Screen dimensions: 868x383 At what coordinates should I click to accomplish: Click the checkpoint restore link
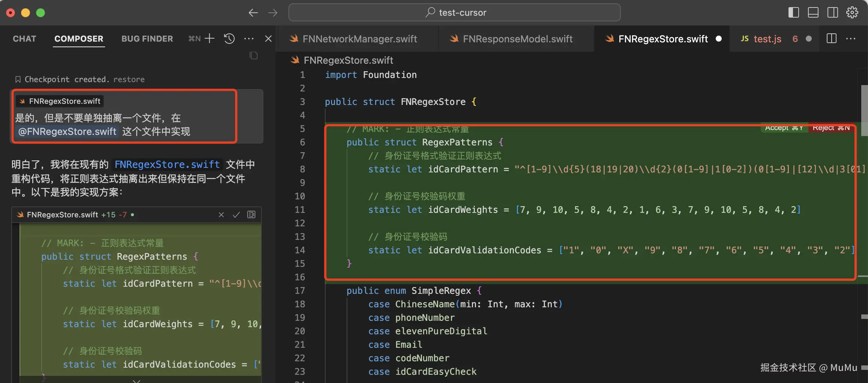(x=129, y=79)
